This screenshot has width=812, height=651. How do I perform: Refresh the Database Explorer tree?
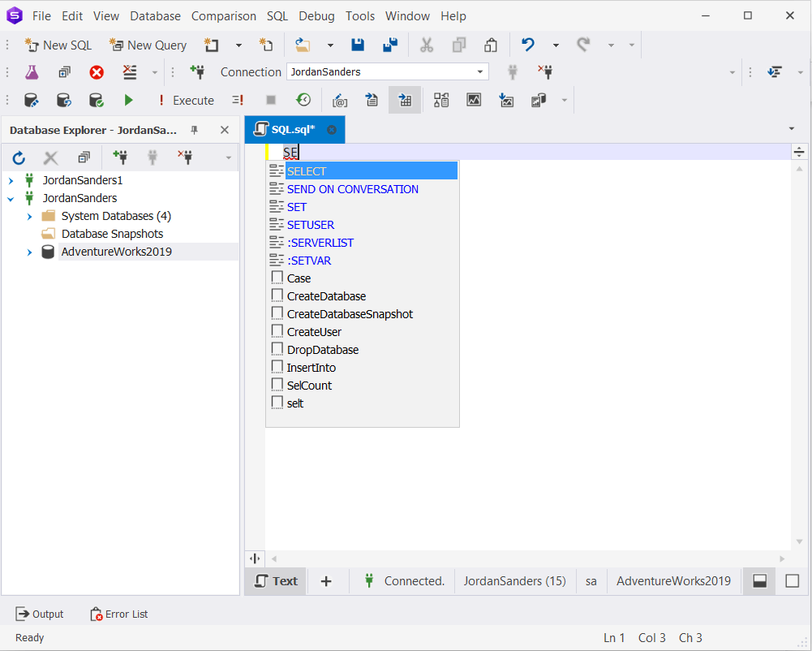click(18, 158)
